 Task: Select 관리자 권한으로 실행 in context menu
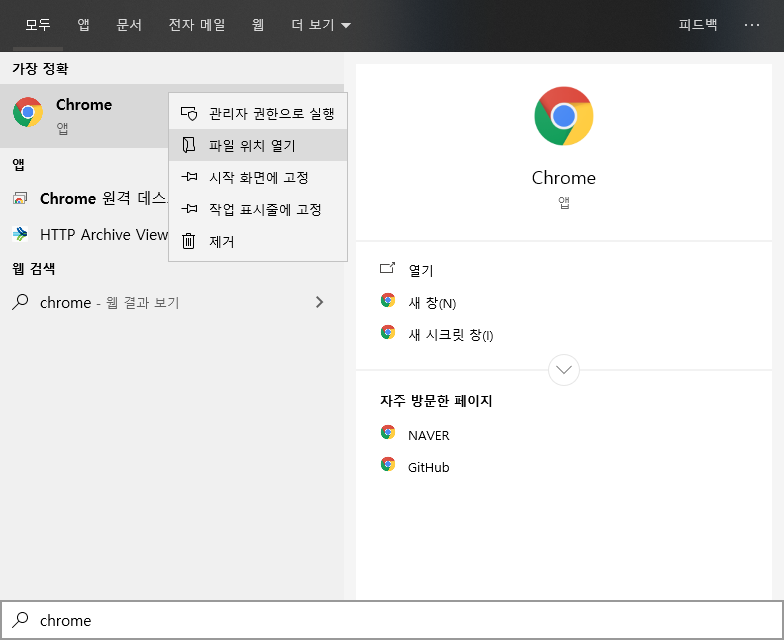(258, 114)
